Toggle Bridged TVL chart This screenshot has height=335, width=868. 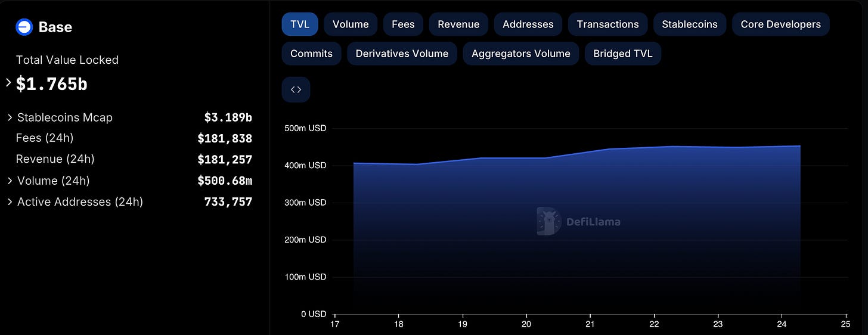(623, 54)
